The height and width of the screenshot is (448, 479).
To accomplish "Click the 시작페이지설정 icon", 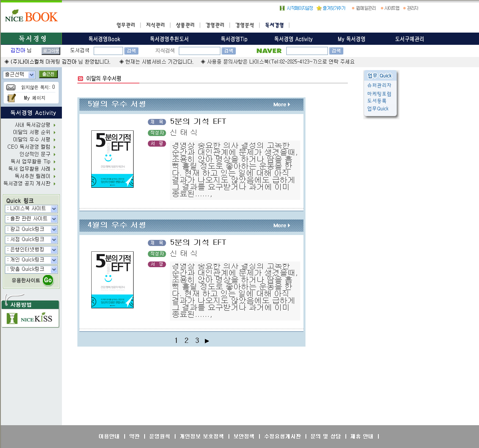I will tap(282, 8).
